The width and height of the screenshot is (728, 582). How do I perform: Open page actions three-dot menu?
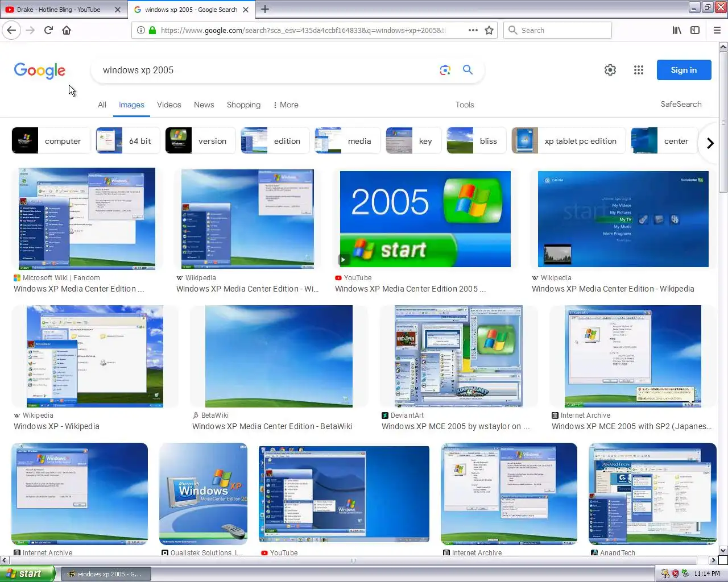pyautogui.click(x=473, y=30)
